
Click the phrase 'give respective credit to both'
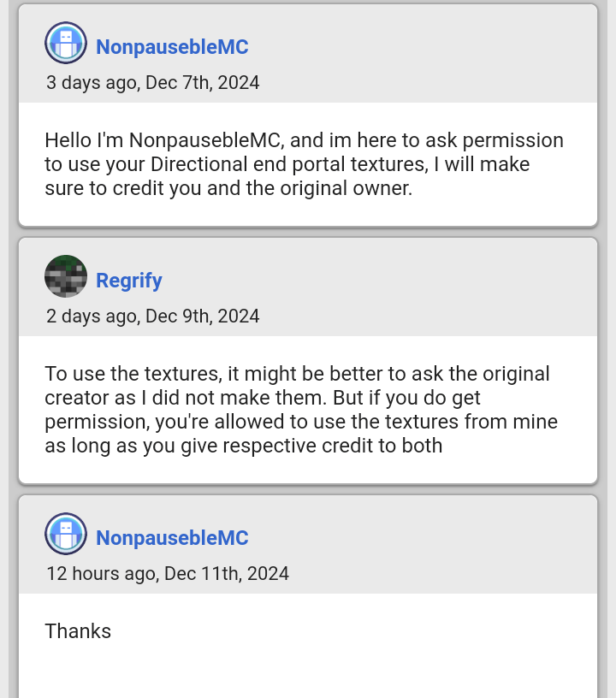point(311,446)
